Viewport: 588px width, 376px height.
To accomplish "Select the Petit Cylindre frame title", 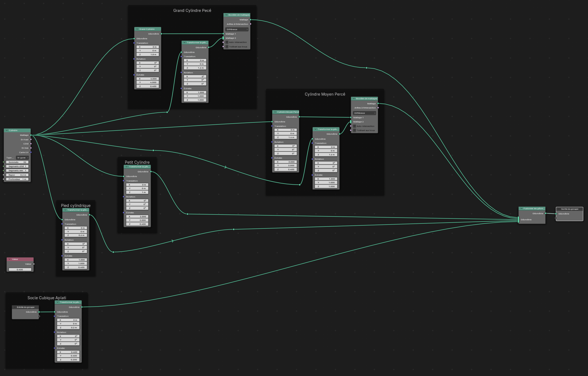I will (x=137, y=162).
